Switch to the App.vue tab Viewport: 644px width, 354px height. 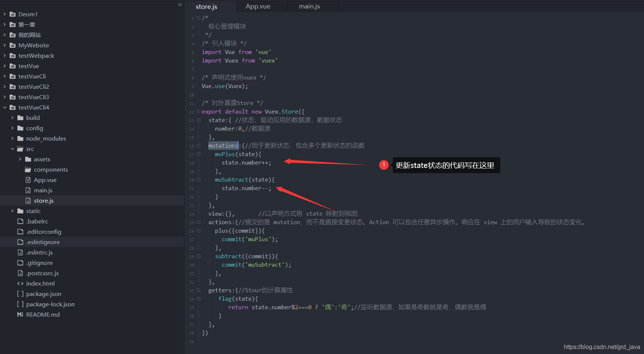[x=258, y=6]
